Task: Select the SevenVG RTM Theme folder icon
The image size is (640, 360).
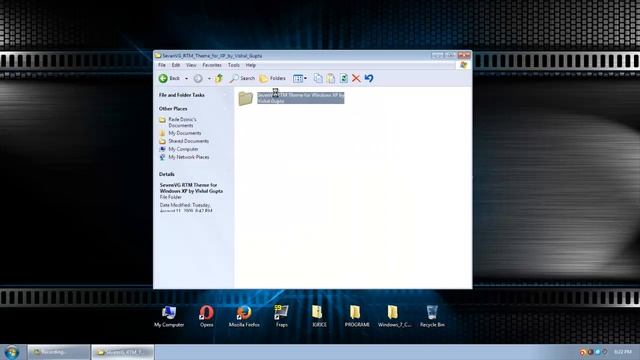Action: click(x=246, y=98)
